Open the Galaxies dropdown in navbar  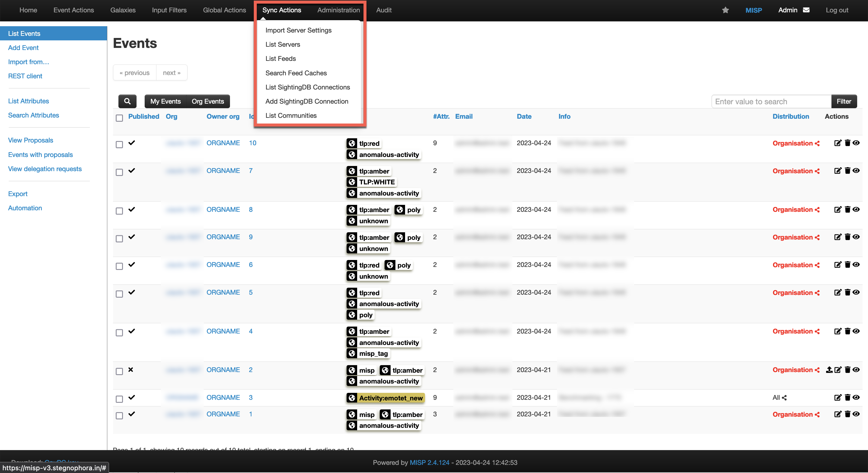(123, 10)
